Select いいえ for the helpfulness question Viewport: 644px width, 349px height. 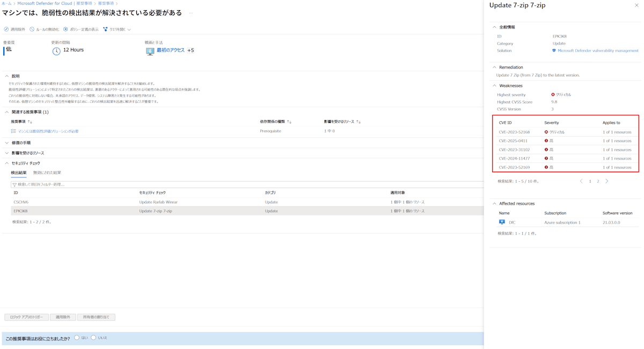click(93, 338)
